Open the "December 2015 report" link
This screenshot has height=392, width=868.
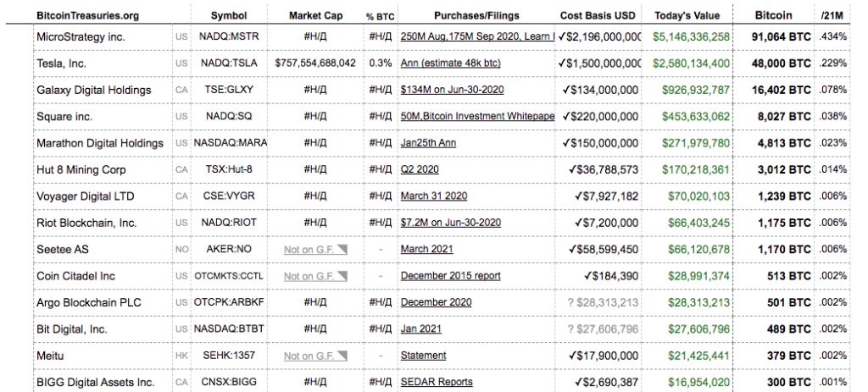(450, 276)
